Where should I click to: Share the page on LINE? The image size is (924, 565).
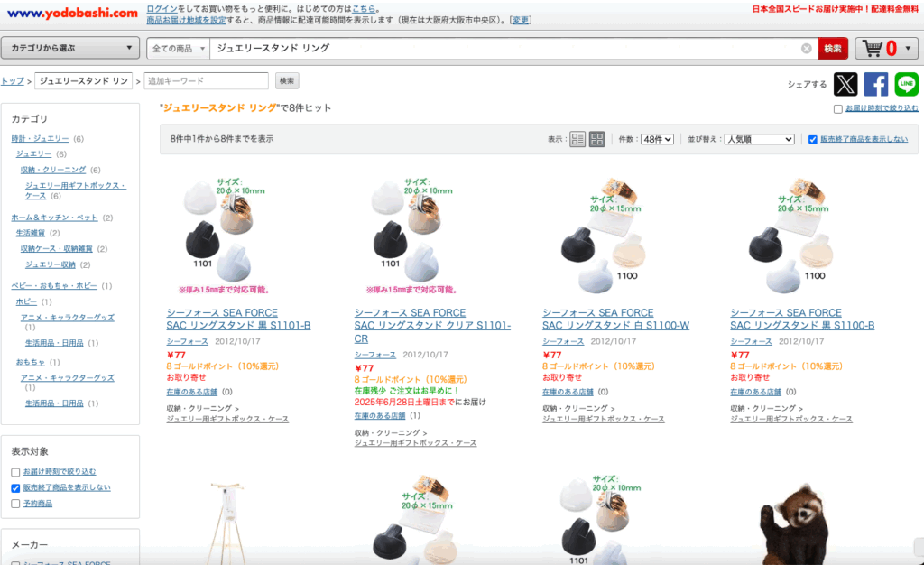point(906,84)
